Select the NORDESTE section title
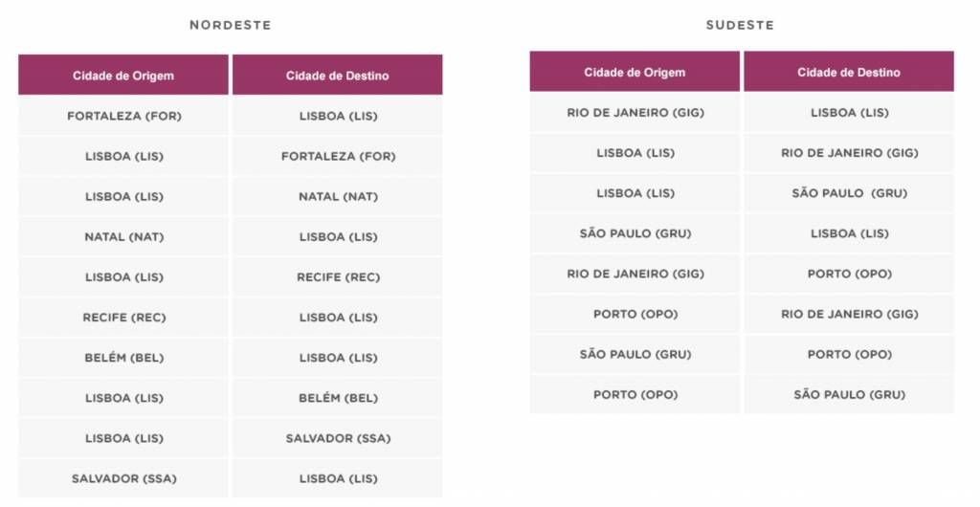 231,25
